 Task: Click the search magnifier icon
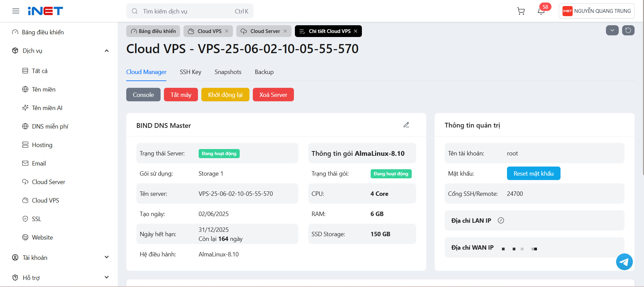(135, 11)
